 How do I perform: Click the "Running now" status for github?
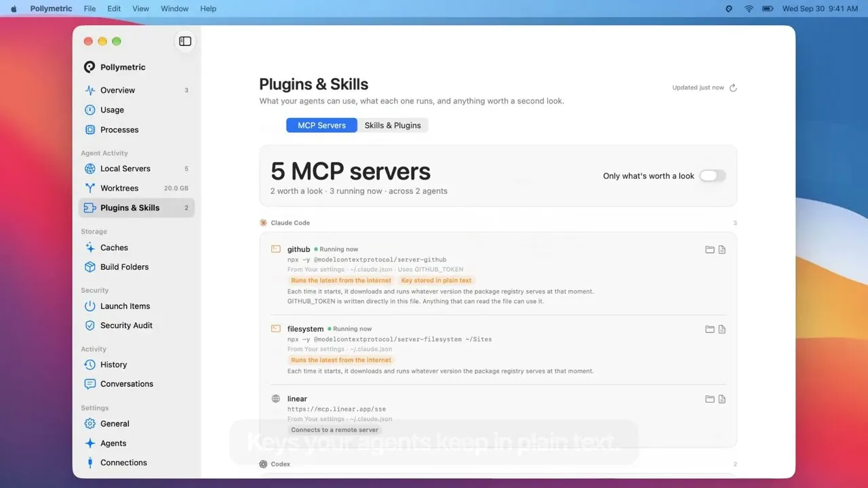click(x=336, y=249)
